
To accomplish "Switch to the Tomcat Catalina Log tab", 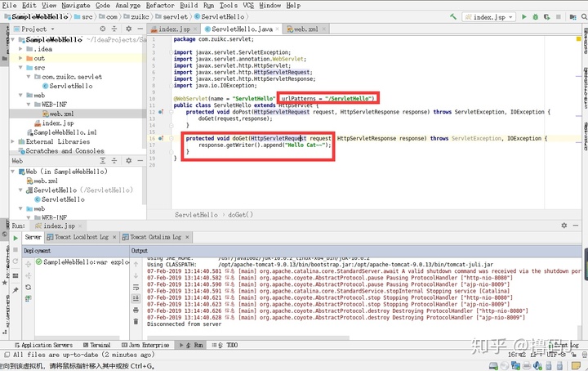I will (x=156, y=237).
